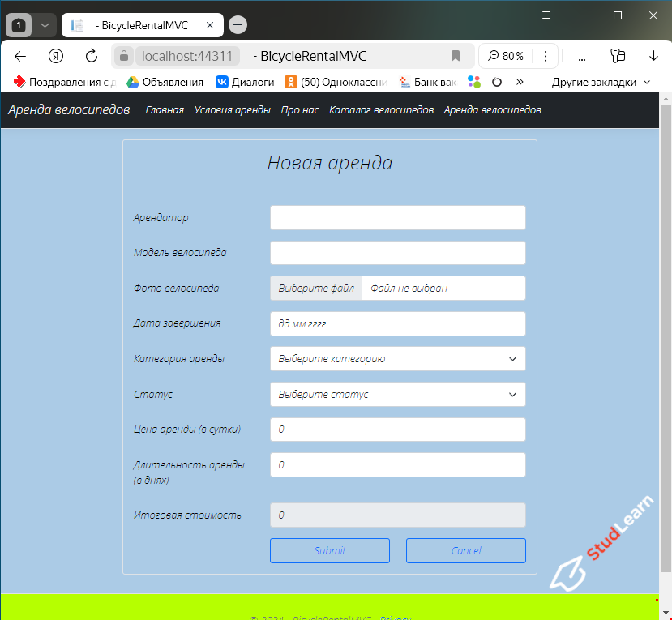
Task: Bookmark the page using the flag icon
Action: [455, 56]
